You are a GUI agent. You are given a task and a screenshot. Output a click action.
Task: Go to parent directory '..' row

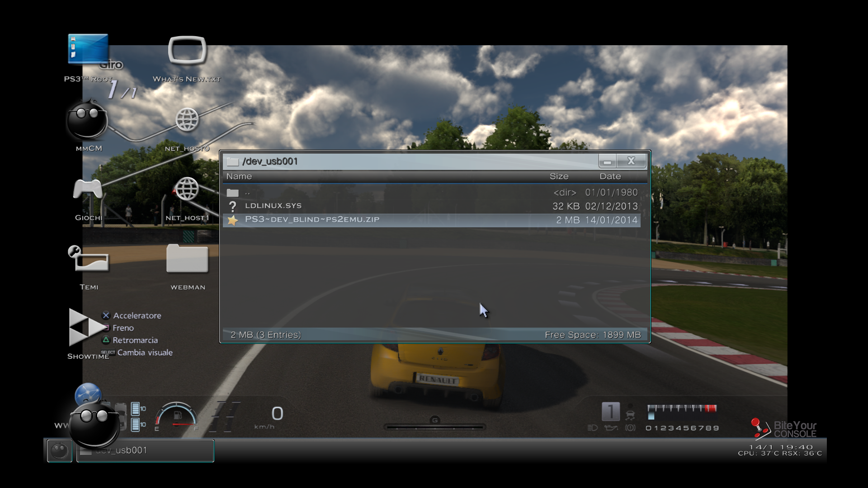tap(431, 192)
